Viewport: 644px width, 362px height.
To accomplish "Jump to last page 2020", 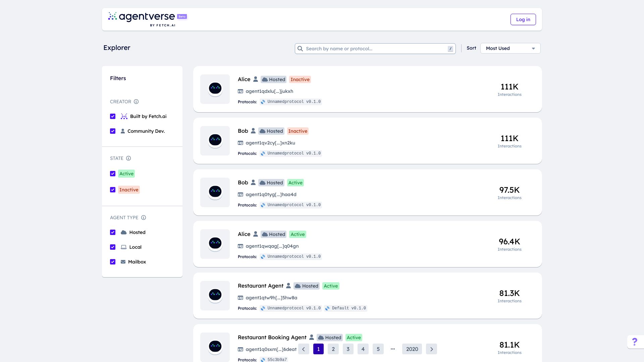I will tap(412, 349).
